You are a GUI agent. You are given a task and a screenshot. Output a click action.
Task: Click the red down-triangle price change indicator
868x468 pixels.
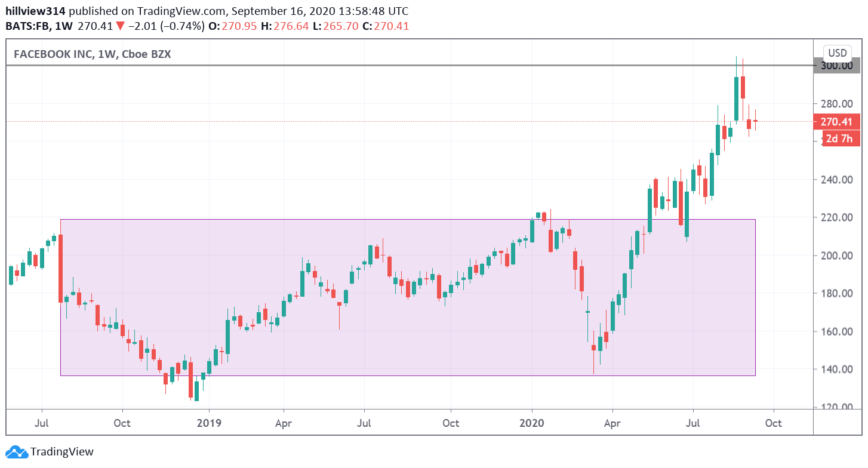pos(120,26)
